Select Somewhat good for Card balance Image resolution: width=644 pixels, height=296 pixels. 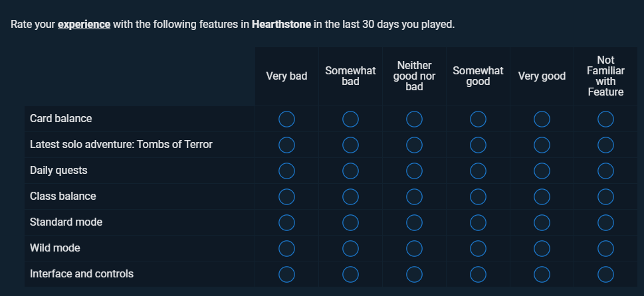[478, 119]
